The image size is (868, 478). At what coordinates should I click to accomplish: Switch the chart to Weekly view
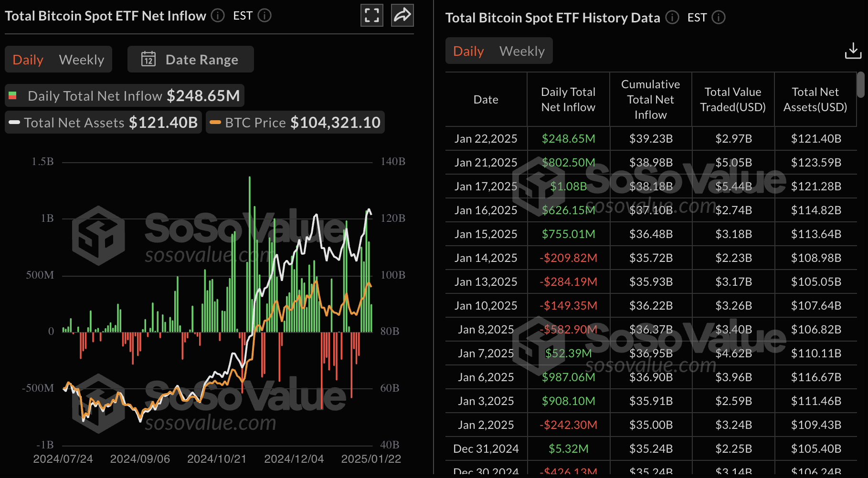click(x=81, y=59)
